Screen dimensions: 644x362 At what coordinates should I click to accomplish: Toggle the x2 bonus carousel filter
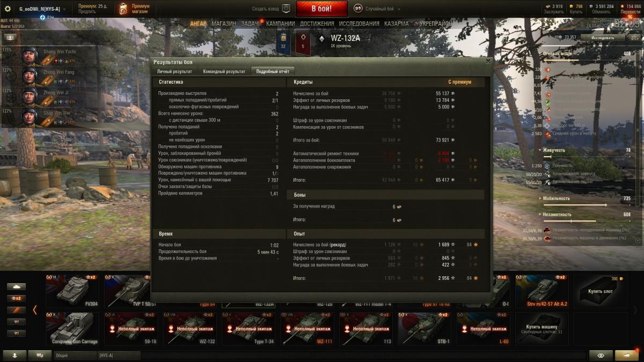pos(16,298)
